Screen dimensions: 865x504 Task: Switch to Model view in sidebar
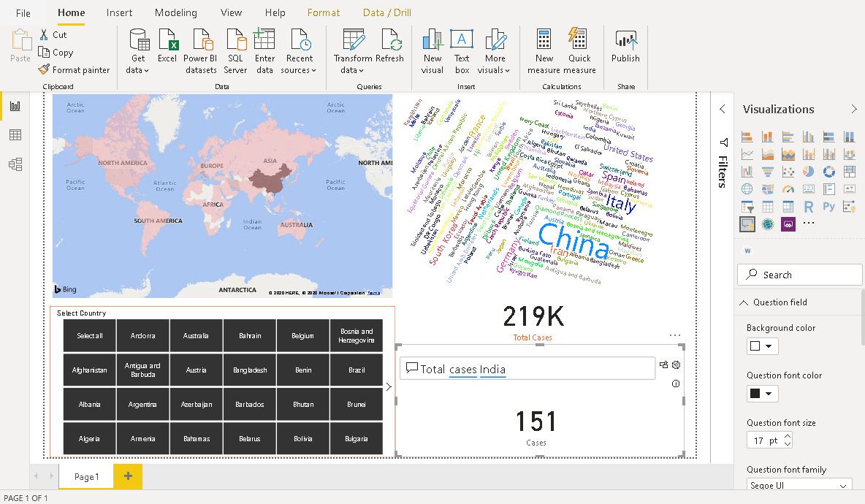point(15,164)
